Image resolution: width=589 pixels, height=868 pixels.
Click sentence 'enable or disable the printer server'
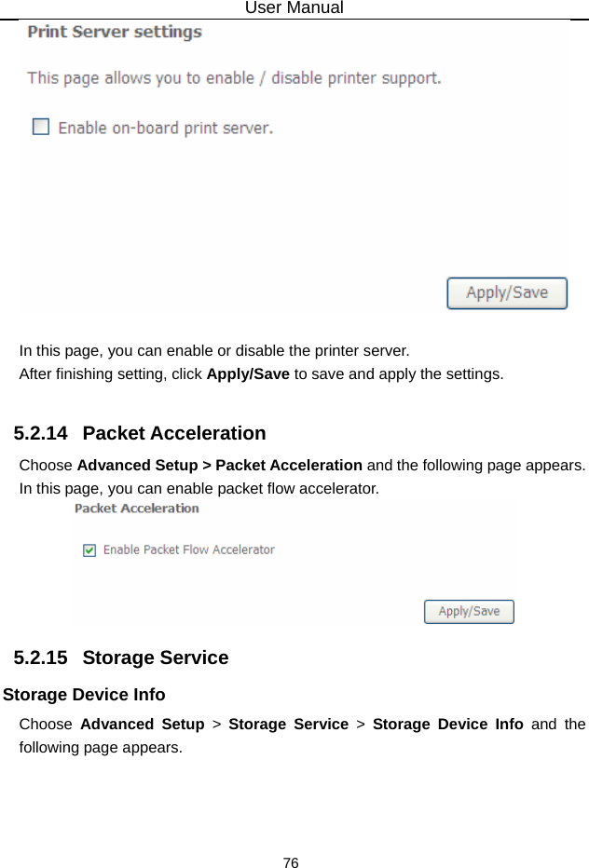click(214, 351)
